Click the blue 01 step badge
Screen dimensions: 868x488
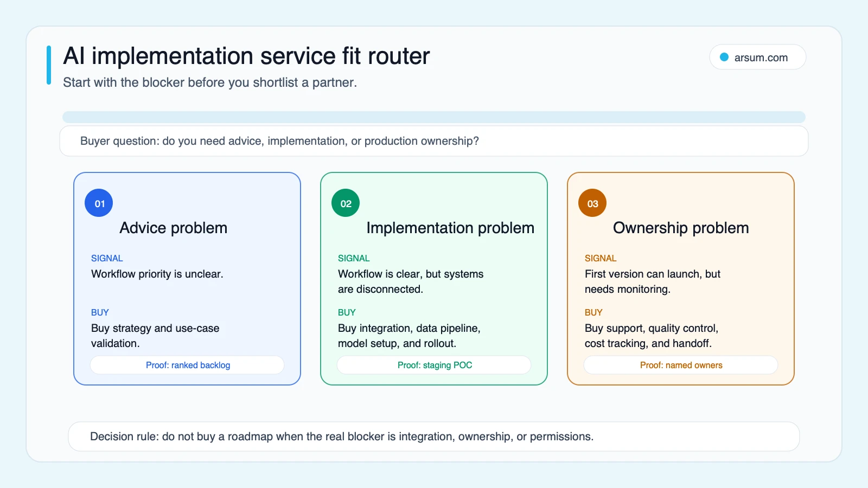coord(99,203)
